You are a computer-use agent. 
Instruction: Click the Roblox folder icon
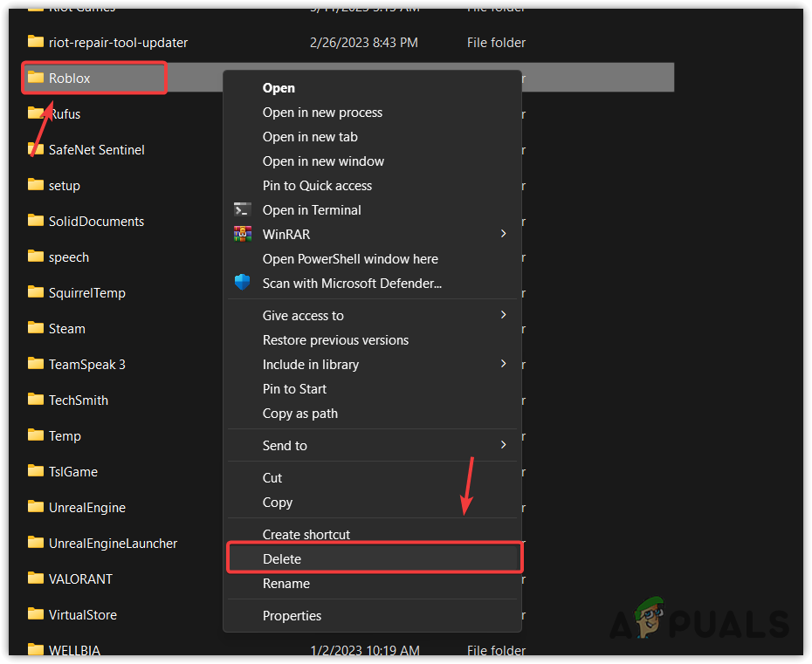pyautogui.click(x=35, y=78)
